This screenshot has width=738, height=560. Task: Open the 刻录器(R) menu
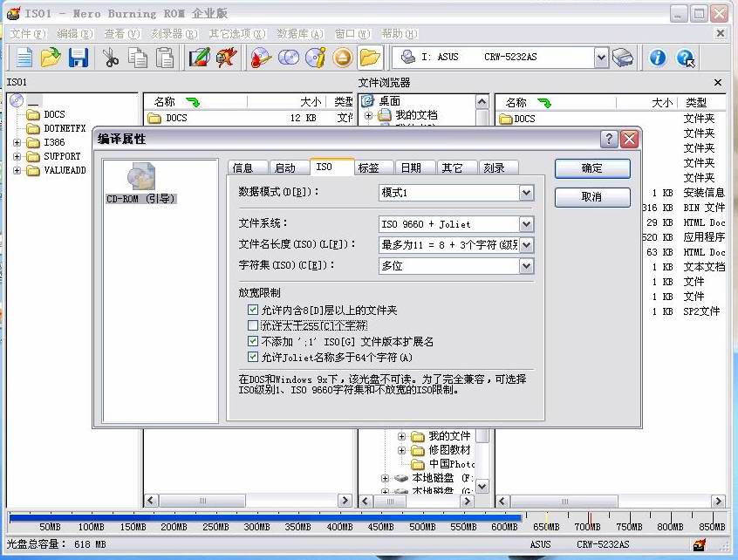coord(174,34)
